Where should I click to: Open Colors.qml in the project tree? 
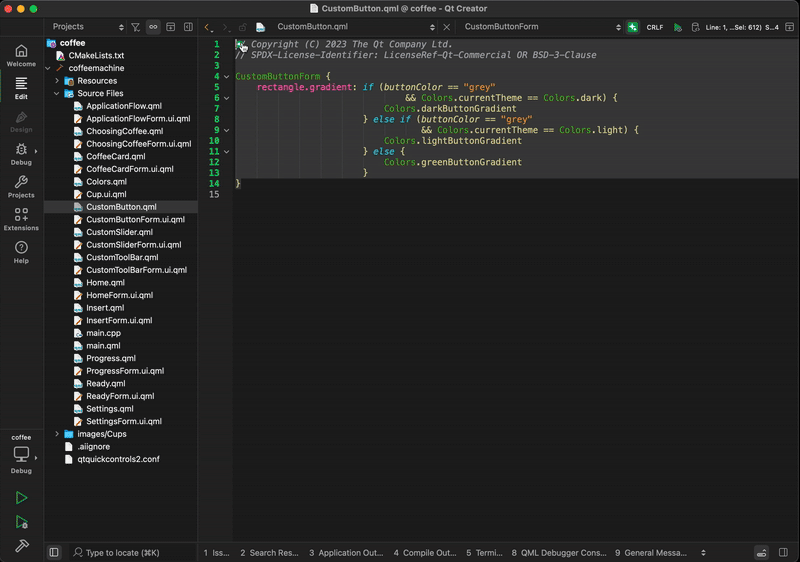click(106, 182)
